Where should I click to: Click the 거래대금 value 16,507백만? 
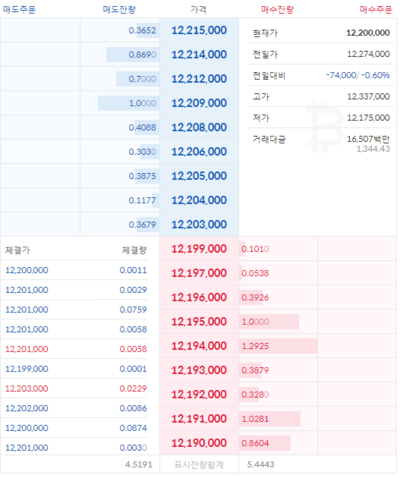368,139
